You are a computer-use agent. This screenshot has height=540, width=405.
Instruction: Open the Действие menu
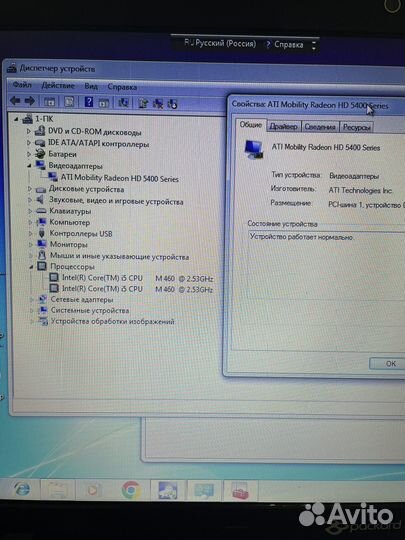pyautogui.click(x=58, y=85)
